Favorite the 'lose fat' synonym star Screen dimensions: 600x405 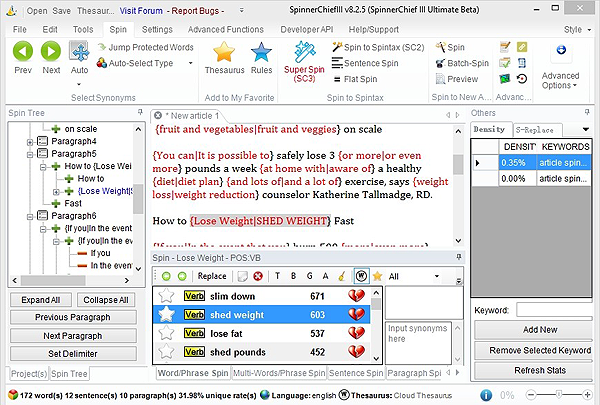166,333
